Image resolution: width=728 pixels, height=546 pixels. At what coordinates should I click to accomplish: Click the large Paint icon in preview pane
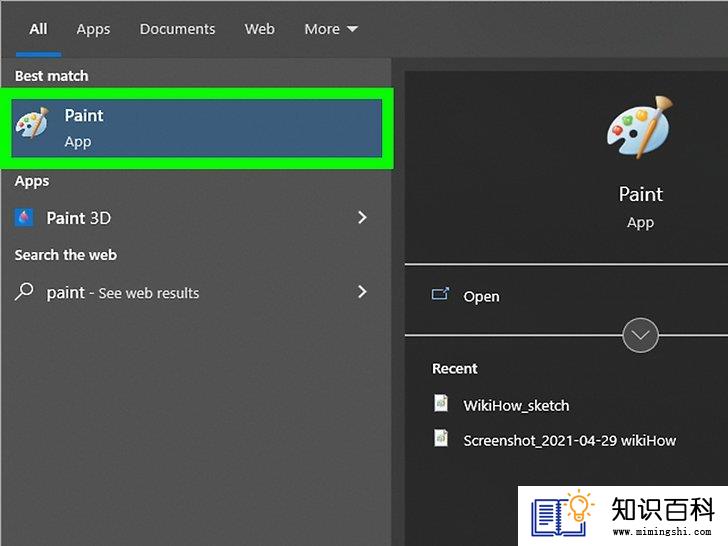pos(640,127)
